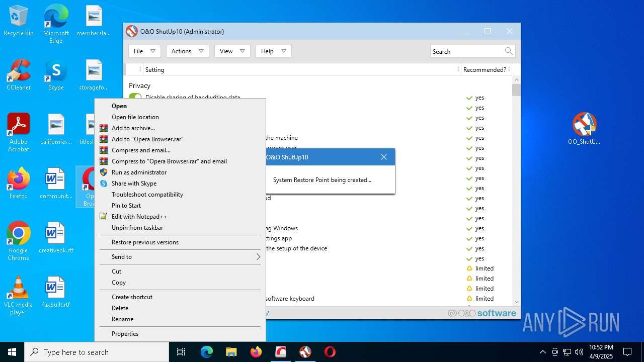Open the File dropdown menu
The height and width of the screenshot is (362, 644).
coord(144,51)
